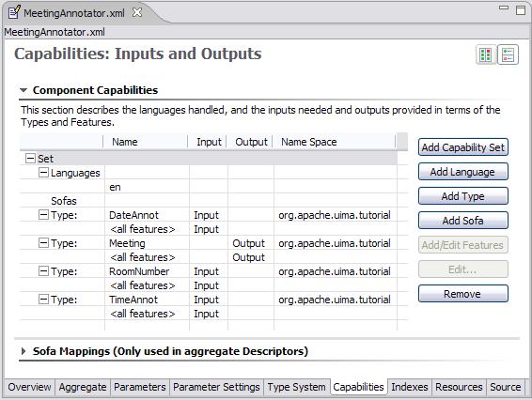Switch to side-by-side grid layout icon

(x=486, y=54)
